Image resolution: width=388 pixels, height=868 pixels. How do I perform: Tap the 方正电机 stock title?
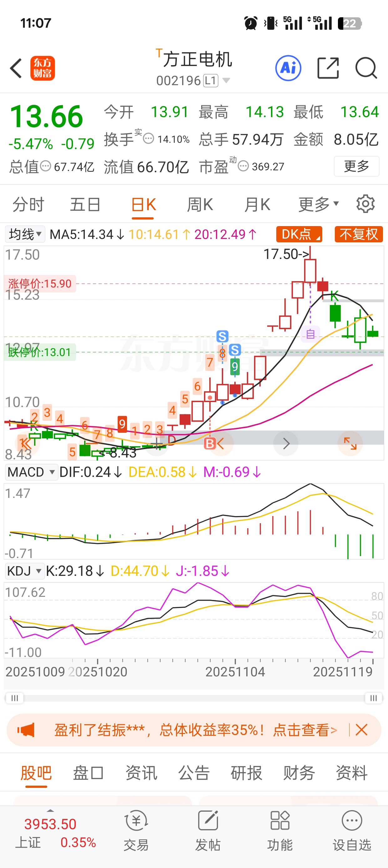point(197,59)
